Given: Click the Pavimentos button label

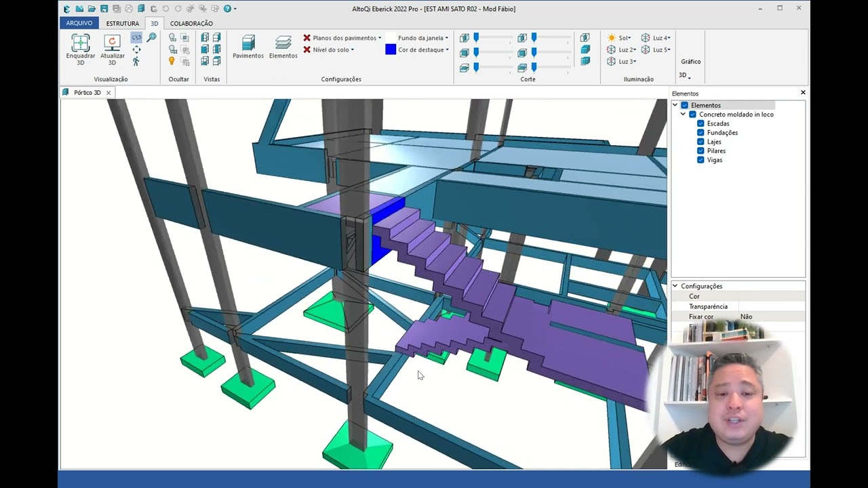Looking at the screenshot, I should click(248, 56).
